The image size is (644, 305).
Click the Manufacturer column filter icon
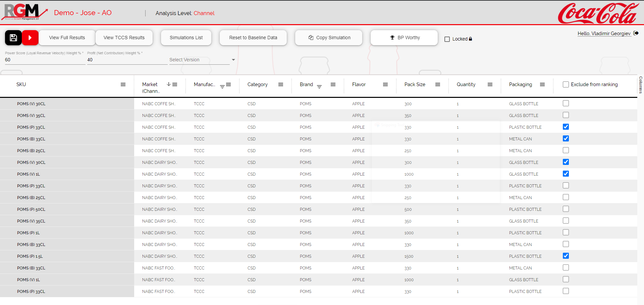coord(222,86)
